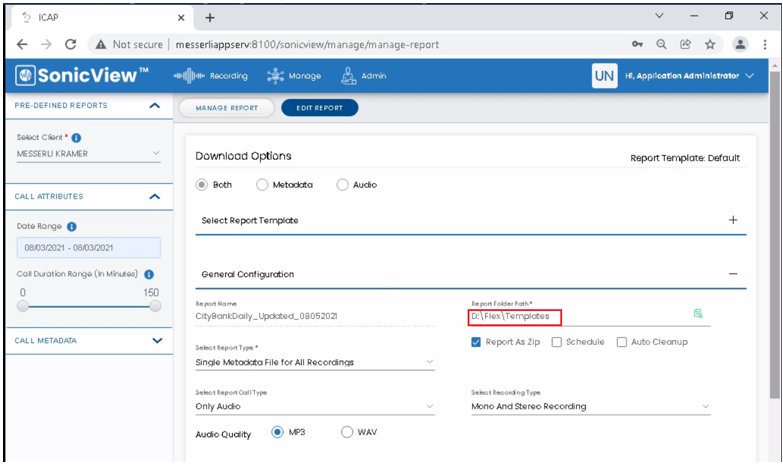The width and height of the screenshot is (783, 465).
Task: Click the minimum call duration slider handle
Action: (22, 306)
